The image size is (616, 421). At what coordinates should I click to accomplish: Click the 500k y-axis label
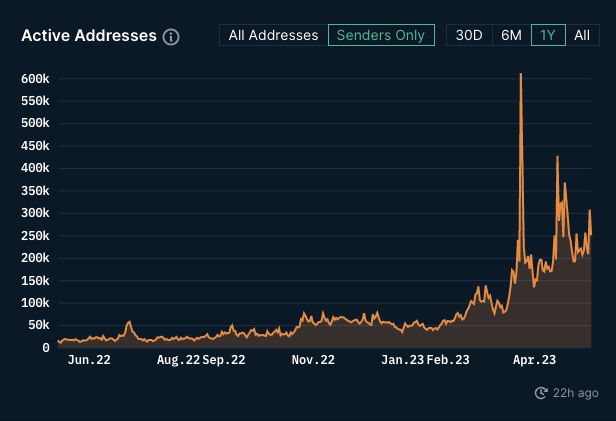point(35,124)
